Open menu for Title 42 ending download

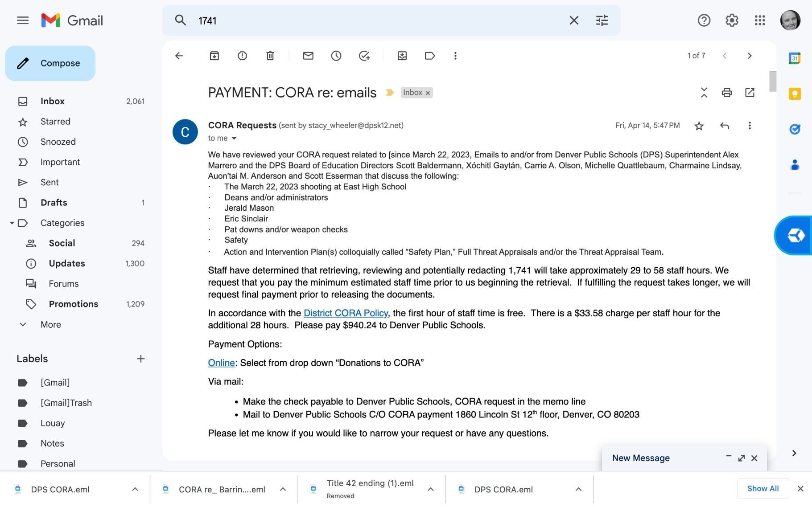pyautogui.click(x=431, y=490)
